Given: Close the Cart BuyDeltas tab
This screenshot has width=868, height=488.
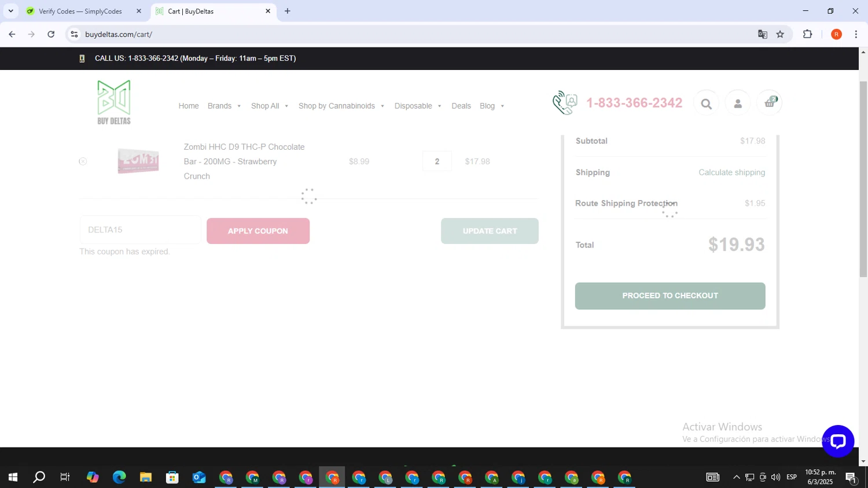Looking at the screenshot, I should point(268,11).
